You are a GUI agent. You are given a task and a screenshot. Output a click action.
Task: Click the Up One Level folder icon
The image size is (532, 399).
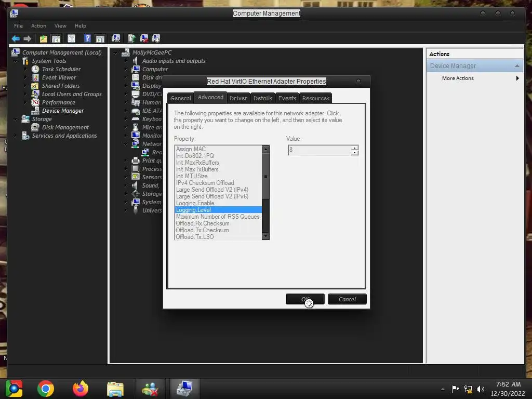(44, 38)
